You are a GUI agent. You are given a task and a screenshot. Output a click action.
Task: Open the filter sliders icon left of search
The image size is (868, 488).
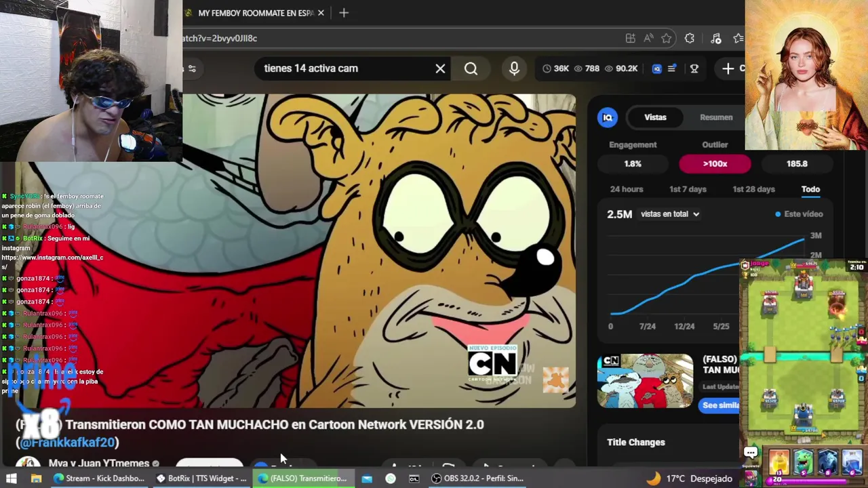coord(191,68)
